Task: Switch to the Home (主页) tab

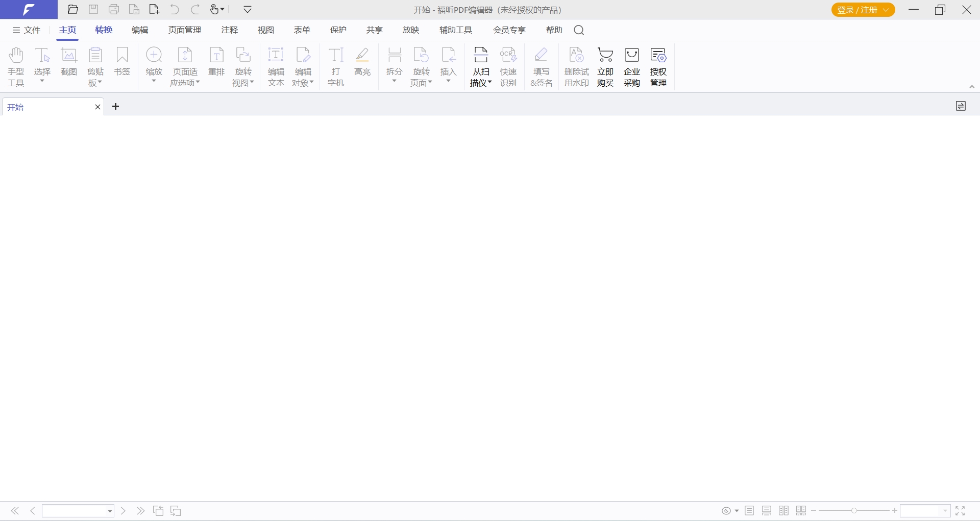Action: point(67,30)
